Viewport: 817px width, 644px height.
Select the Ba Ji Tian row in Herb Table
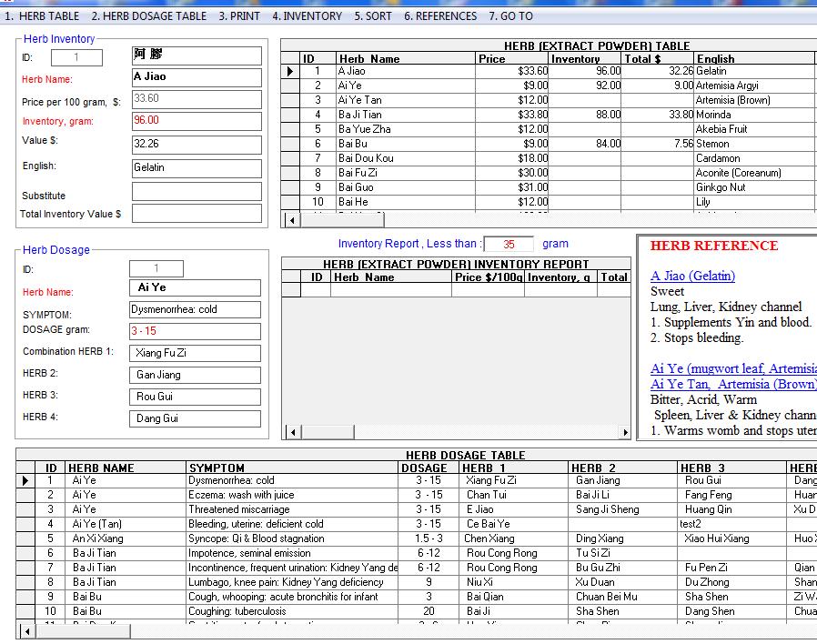359,115
